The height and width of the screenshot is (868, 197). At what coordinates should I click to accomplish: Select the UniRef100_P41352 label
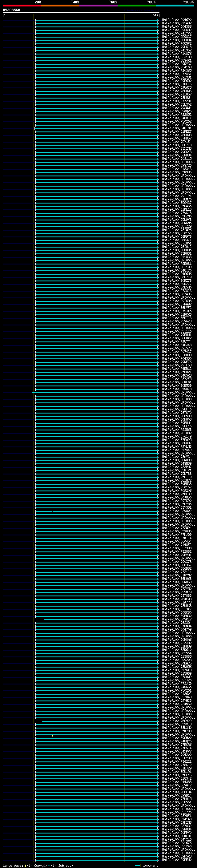tap(176, 50)
